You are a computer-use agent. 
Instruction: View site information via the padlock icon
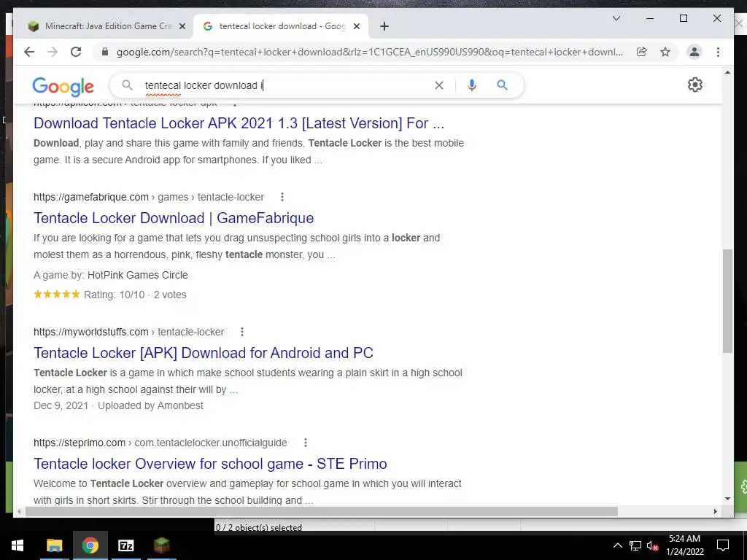[105, 52]
